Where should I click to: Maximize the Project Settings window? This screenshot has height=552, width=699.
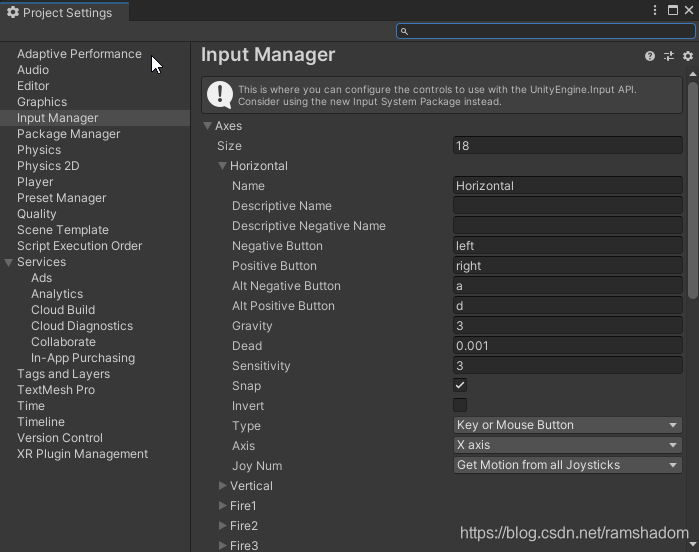pyautogui.click(x=673, y=11)
